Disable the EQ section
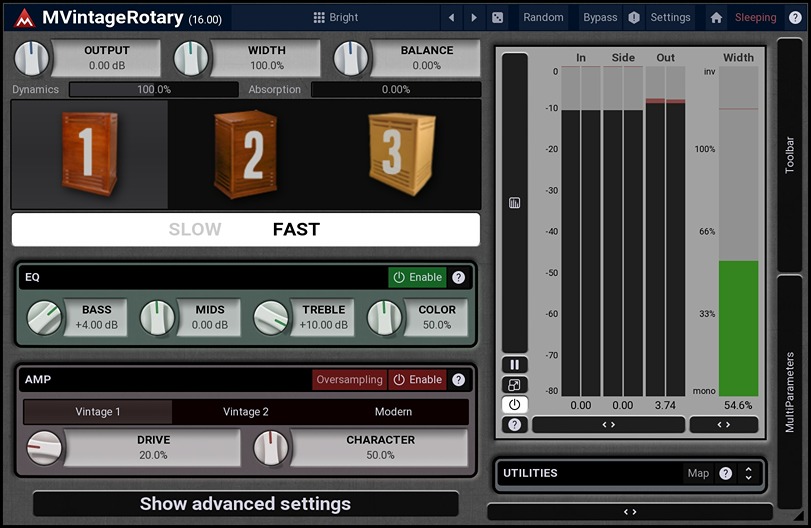The image size is (811, 528). [417, 277]
